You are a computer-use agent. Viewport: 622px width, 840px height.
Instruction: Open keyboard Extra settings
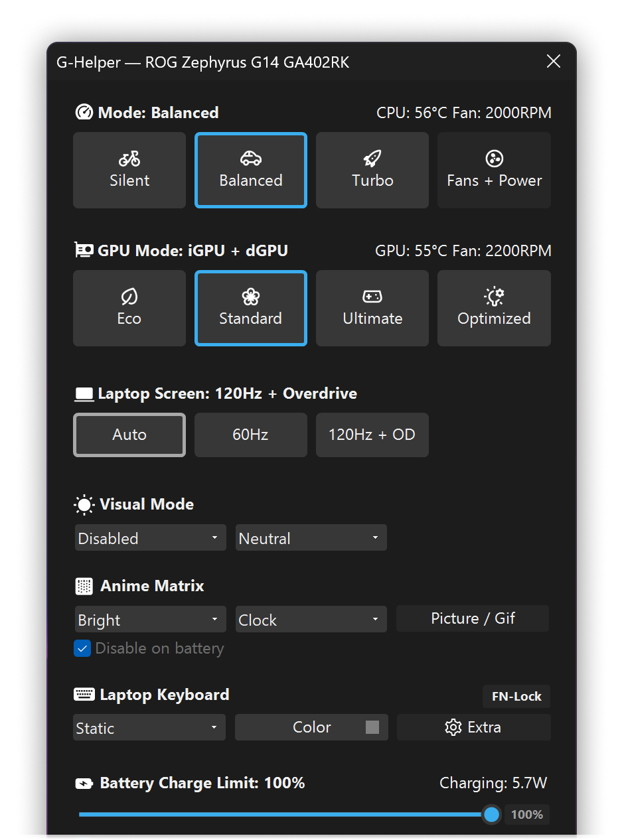[474, 727]
